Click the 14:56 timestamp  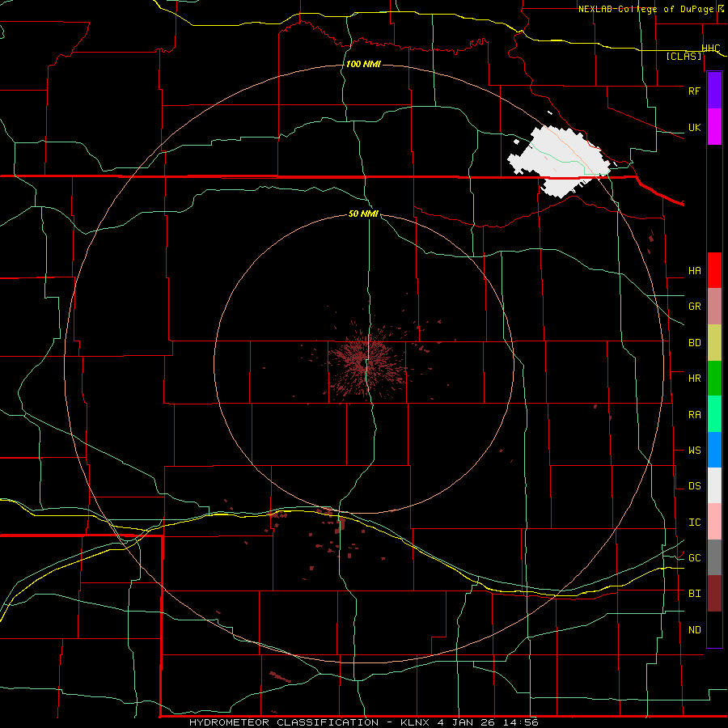pyautogui.click(x=521, y=722)
